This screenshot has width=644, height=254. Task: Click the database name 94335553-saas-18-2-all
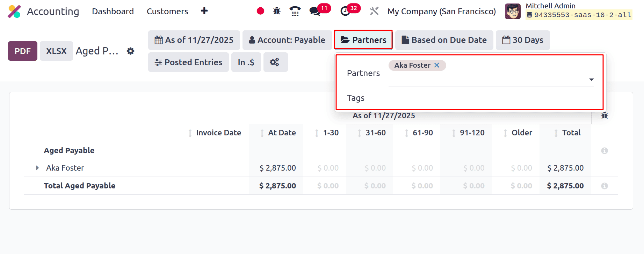pos(583,15)
